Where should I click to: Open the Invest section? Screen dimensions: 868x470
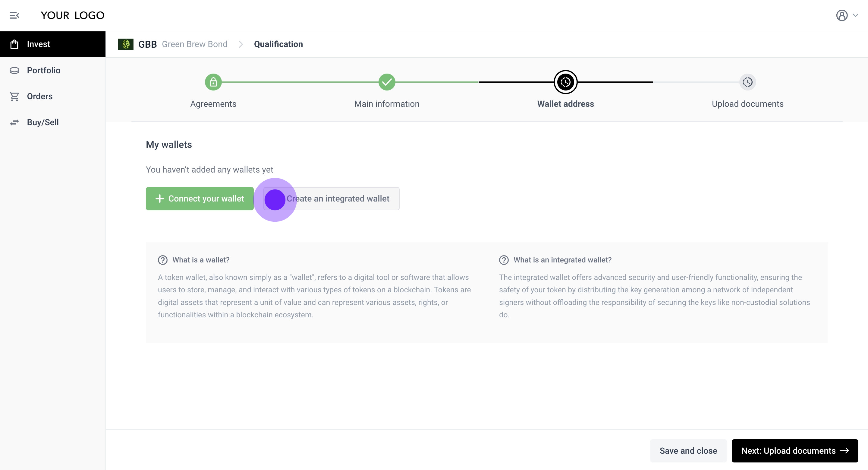coord(38,44)
